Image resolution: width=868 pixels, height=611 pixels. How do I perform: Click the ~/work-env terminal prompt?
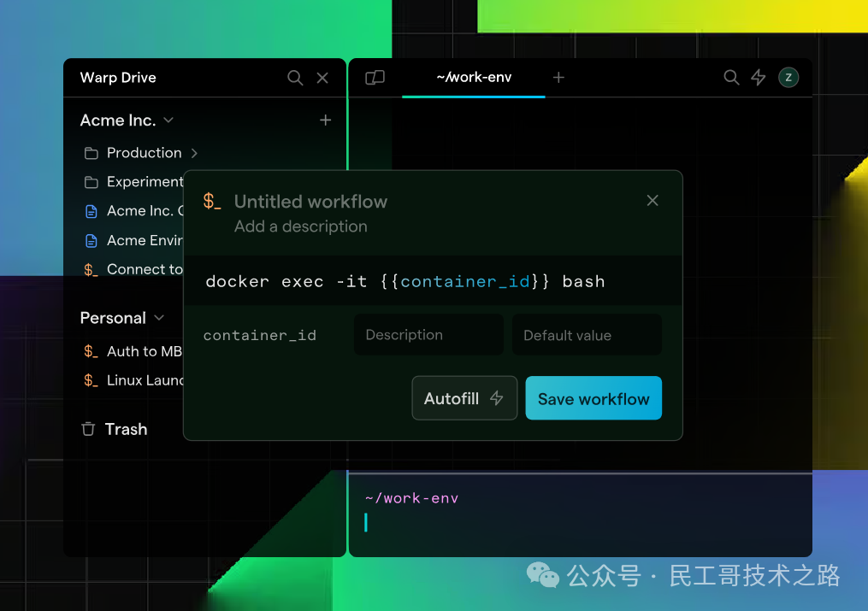point(412,498)
